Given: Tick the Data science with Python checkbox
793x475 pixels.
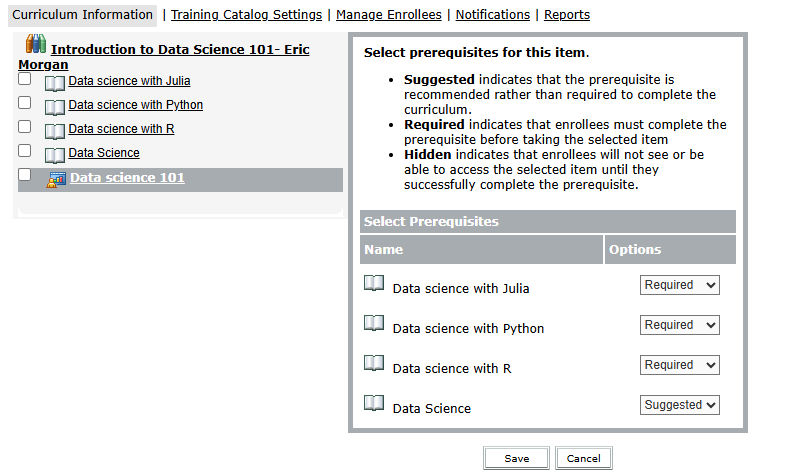Looking at the screenshot, I should coord(25,103).
